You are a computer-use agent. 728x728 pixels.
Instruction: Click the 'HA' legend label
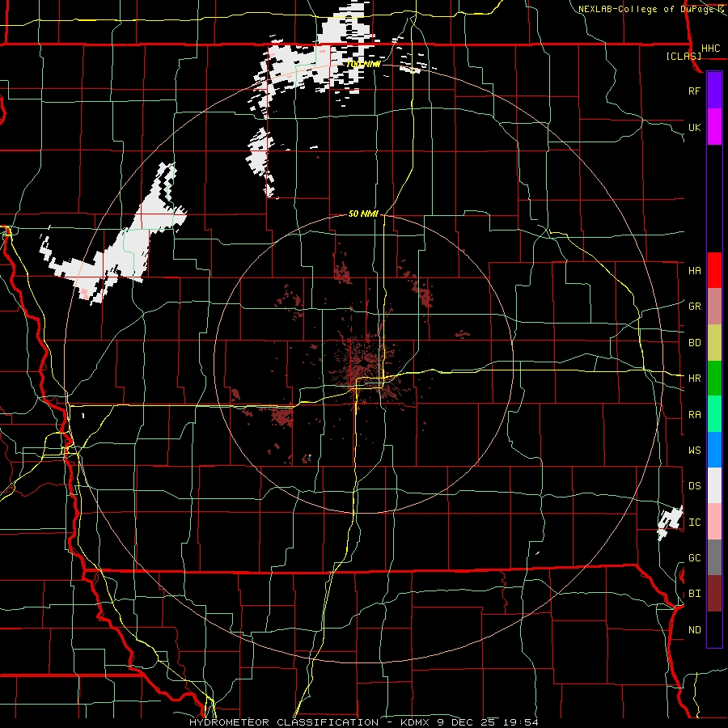click(695, 271)
